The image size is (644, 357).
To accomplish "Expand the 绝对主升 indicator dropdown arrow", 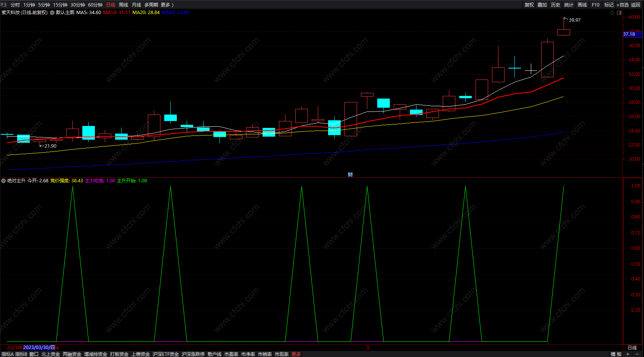I will 3,181.
